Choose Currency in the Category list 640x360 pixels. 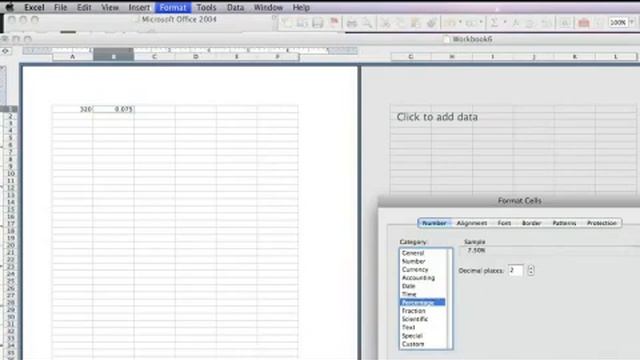click(x=423, y=269)
